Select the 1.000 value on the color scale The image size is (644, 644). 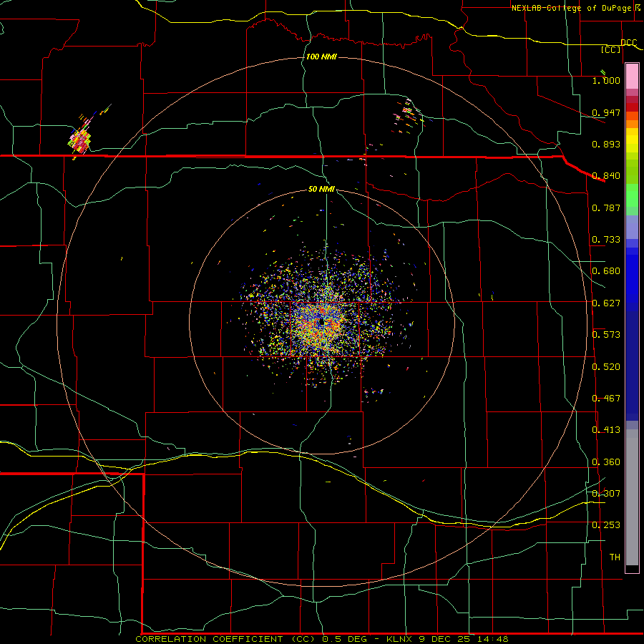[x=606, y=80]
